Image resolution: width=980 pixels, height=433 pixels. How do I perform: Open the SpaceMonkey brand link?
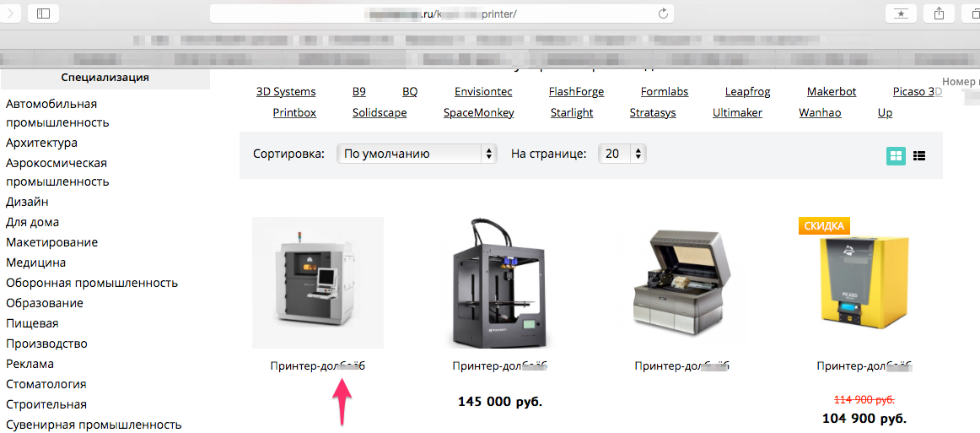pos(479,113)
